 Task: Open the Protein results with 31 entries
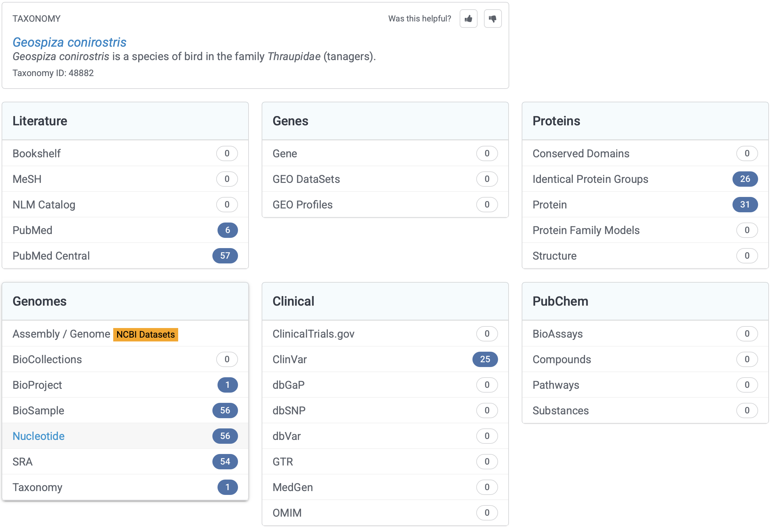coord(550,205)
